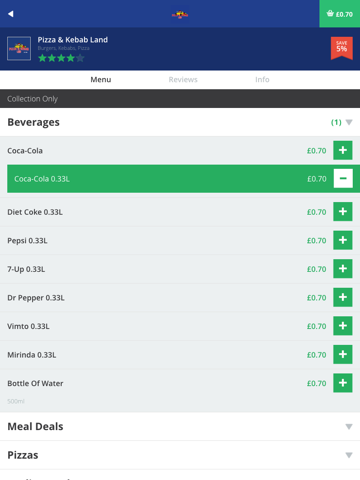
Task: Select the Vimto 0.33L label
Action: (x=28, y=326)
